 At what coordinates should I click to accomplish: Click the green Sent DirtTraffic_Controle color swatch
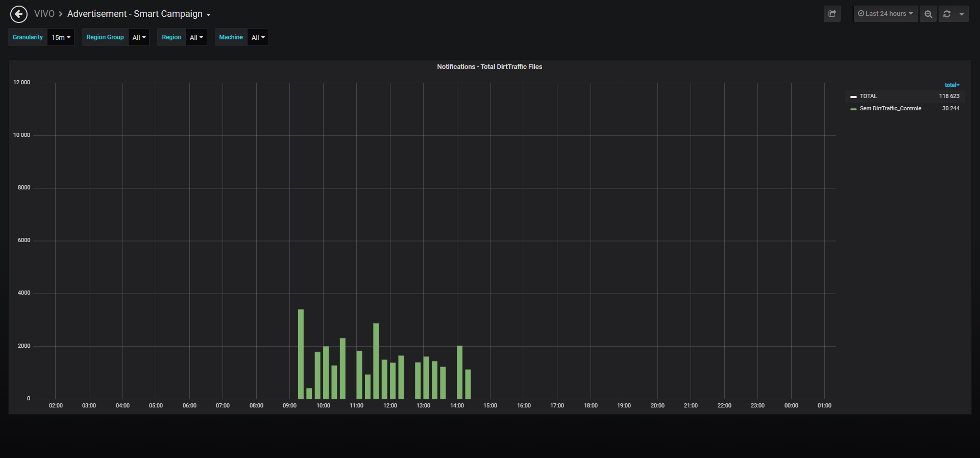pos(853,109)
